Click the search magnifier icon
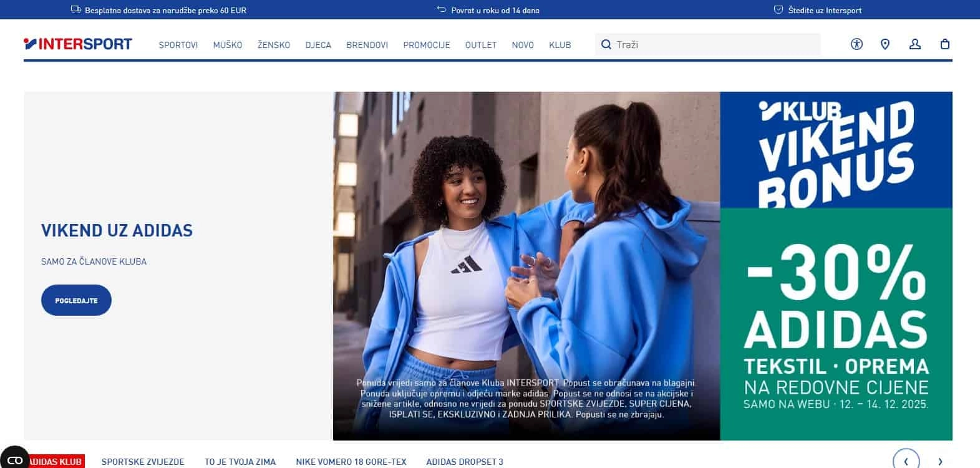This screenshot has height=468, width=980. point(606,45)
